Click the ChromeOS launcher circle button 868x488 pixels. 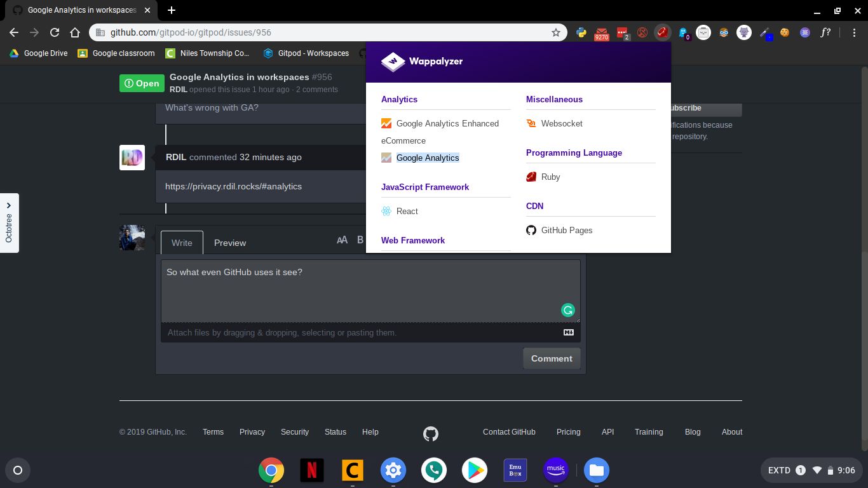[18, 470]
